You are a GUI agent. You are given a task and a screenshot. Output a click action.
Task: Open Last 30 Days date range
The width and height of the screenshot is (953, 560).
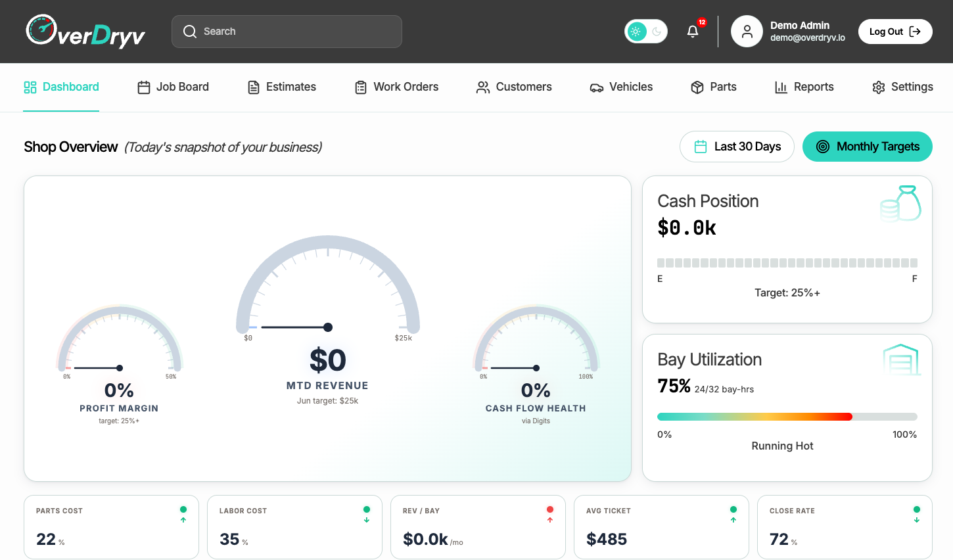click(x=737, y=147)
